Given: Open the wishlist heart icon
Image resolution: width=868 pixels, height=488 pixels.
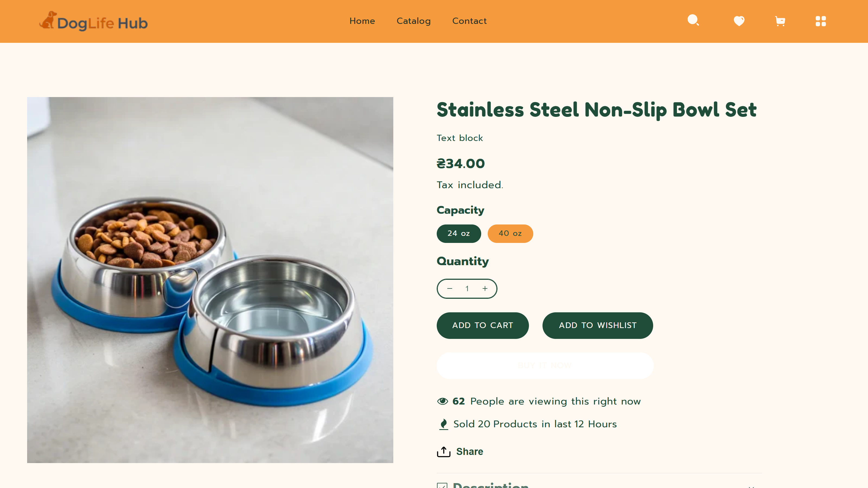Looking at the screenshot, I should [739, 21].
